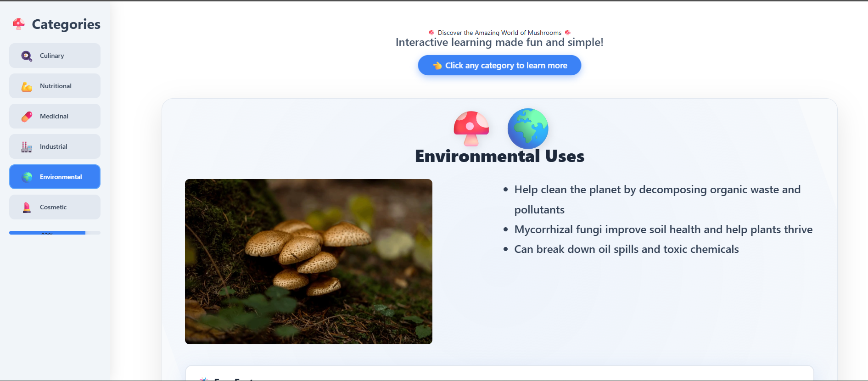Click 'Interactive learning made fun and simple!' text
Screen dimensions: 868x381
pyautogui.click(x=499, y=42)
